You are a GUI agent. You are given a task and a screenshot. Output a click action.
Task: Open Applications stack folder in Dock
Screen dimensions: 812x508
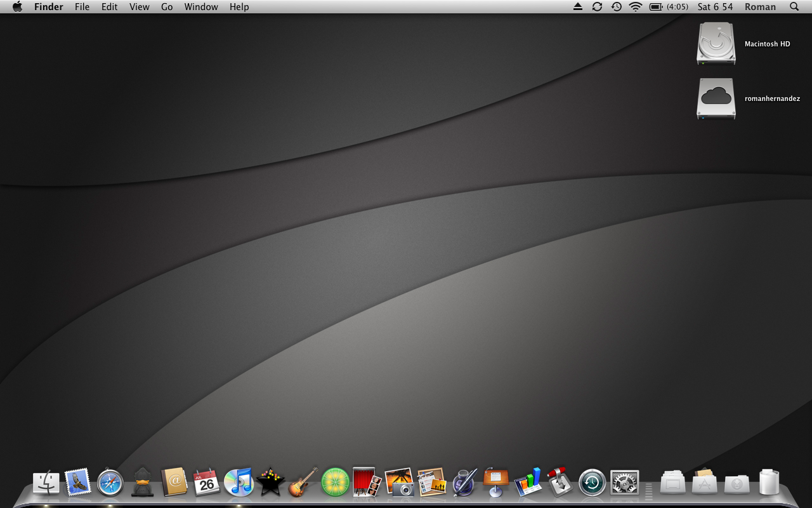[x=705, y=483]
